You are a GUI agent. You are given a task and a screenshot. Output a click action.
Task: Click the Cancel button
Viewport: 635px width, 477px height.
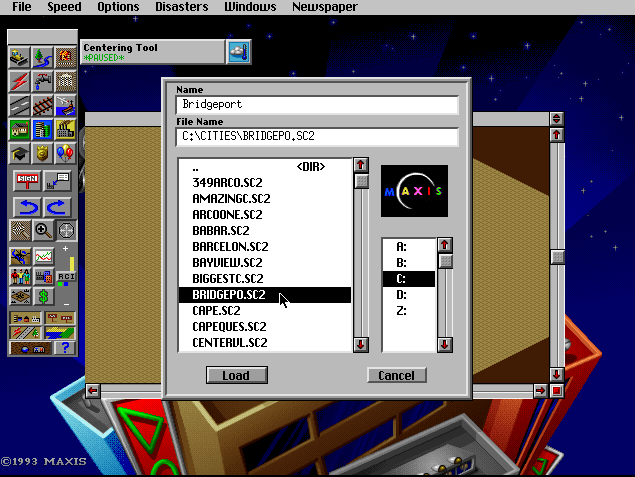(x=396, y=376)
